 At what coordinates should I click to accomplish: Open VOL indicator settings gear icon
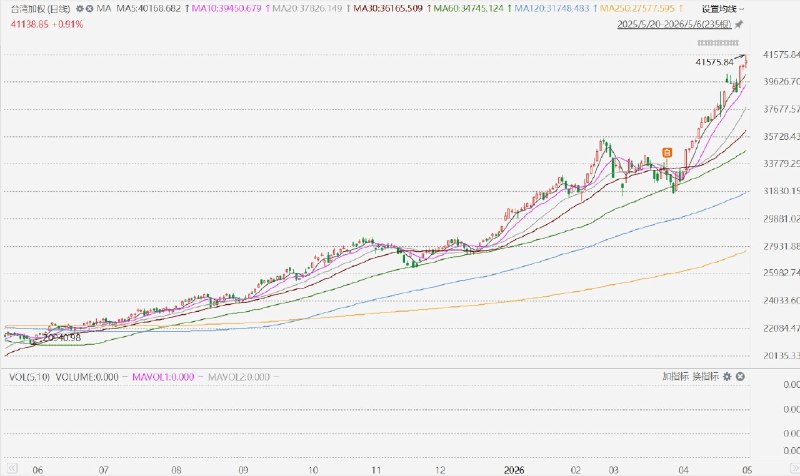click(727, 377)
